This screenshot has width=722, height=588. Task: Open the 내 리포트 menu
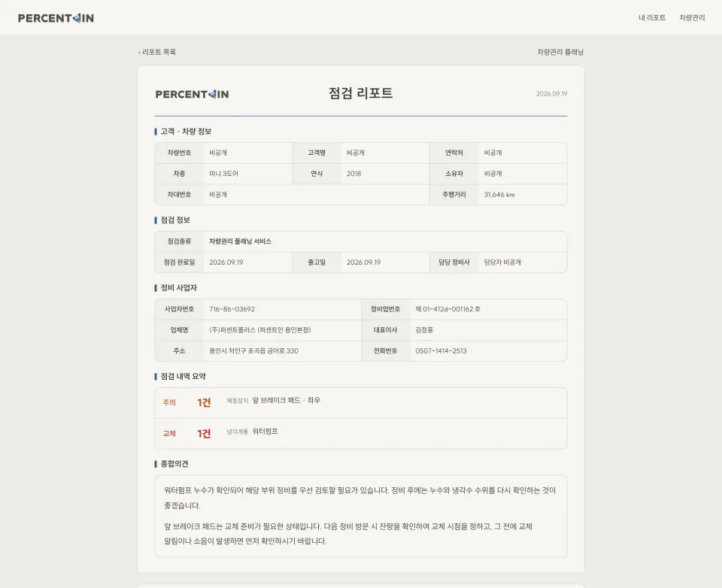pos(651,17)
